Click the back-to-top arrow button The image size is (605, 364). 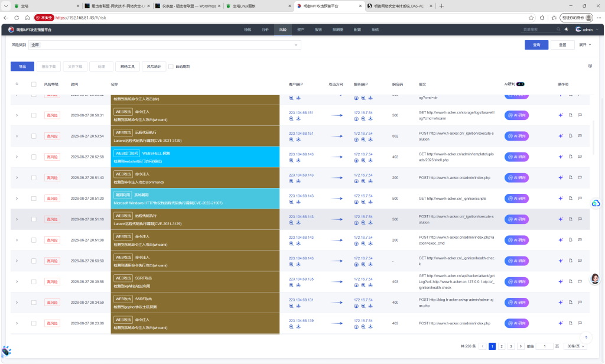[586, 337]
